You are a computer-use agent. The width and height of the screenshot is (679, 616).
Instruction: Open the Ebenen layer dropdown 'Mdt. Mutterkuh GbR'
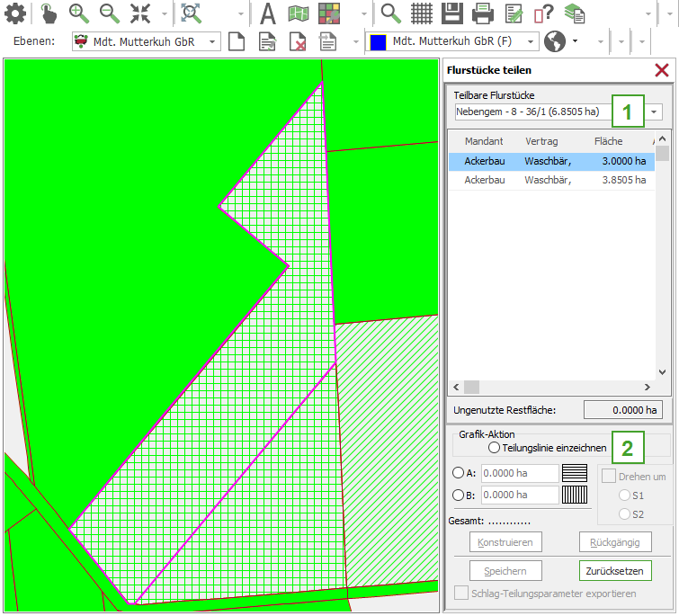(x=212, y=41)
